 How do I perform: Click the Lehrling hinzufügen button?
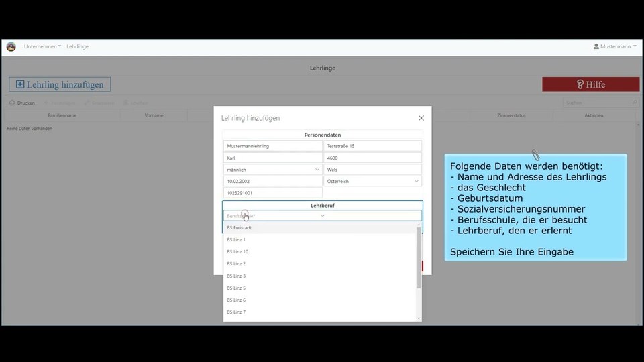click(60, 84)
